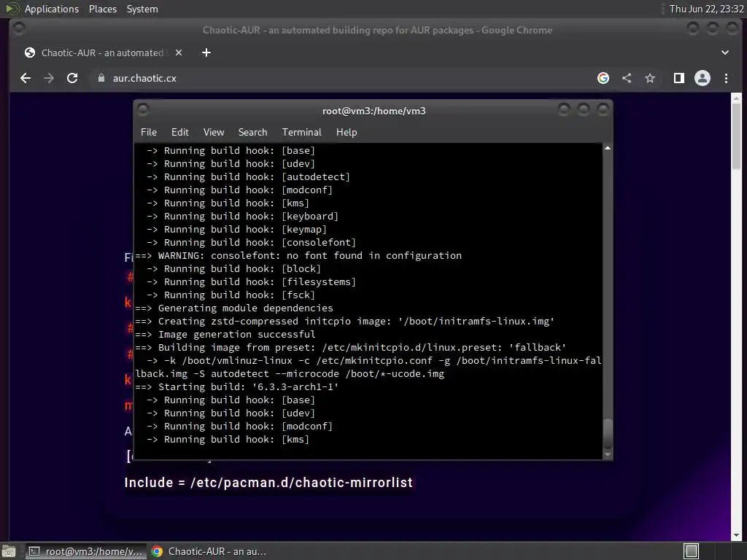Share this page via share icon
The image size is (747, 560).
[627, 78]
